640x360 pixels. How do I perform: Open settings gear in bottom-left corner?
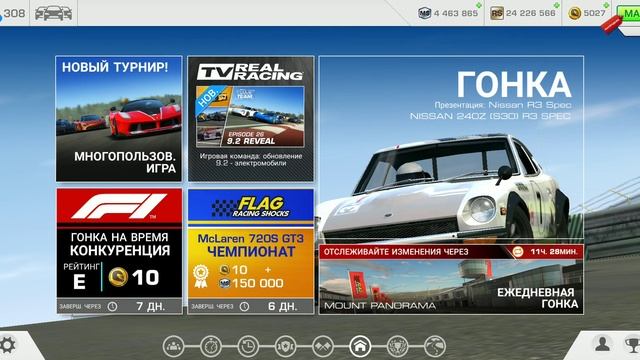coord(7,345)
